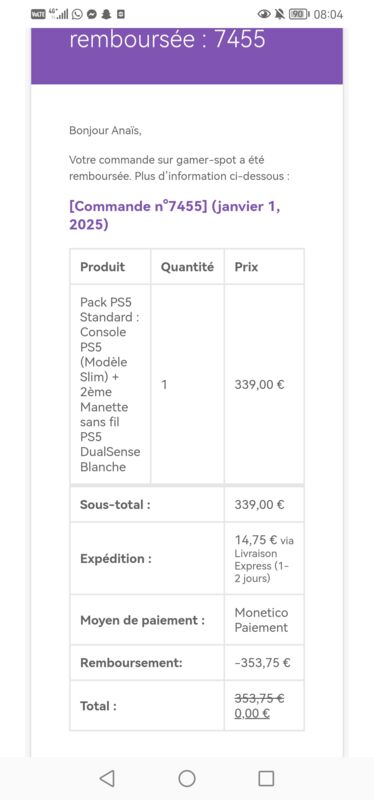Tap the VoLTE status icon
Image resolution: width=374 pixels, height=800 pixels.
[x=38, y=14]
